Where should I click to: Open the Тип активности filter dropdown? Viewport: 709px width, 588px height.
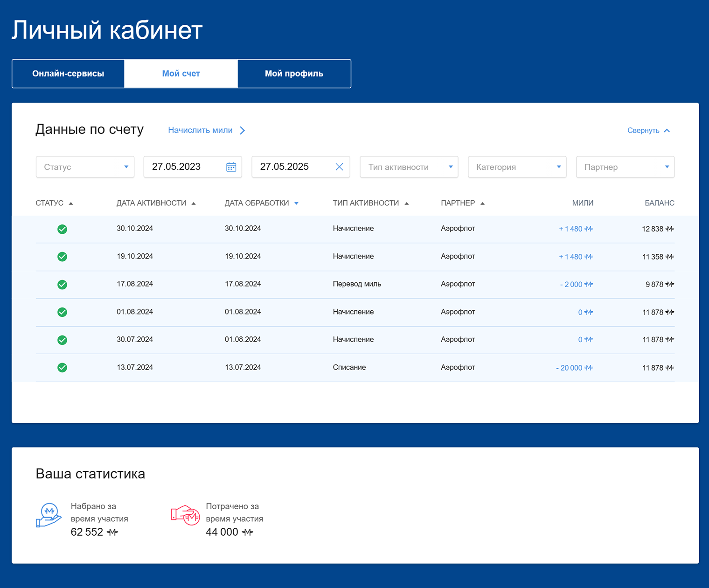(409, 167)
